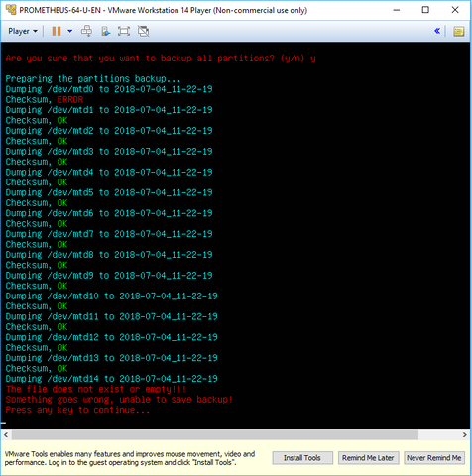Viewport: 472px width, 476px height.
Task: Click 'Dumping /dev/mtd3' line
Action: click(109, 152)
